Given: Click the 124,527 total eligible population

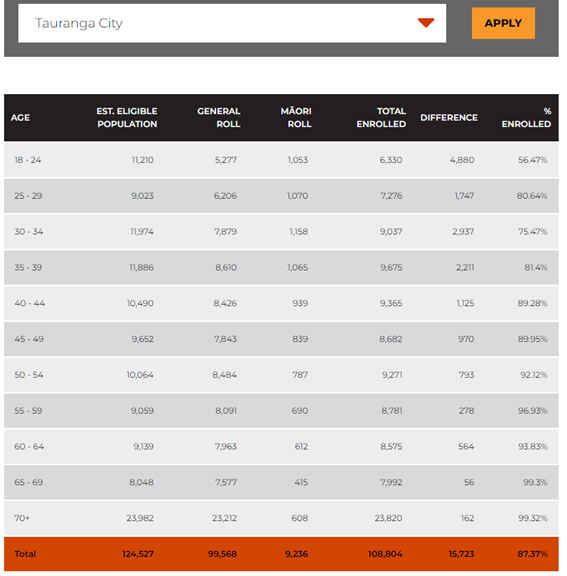Looking at the screenshot, I should coord(138,554).
